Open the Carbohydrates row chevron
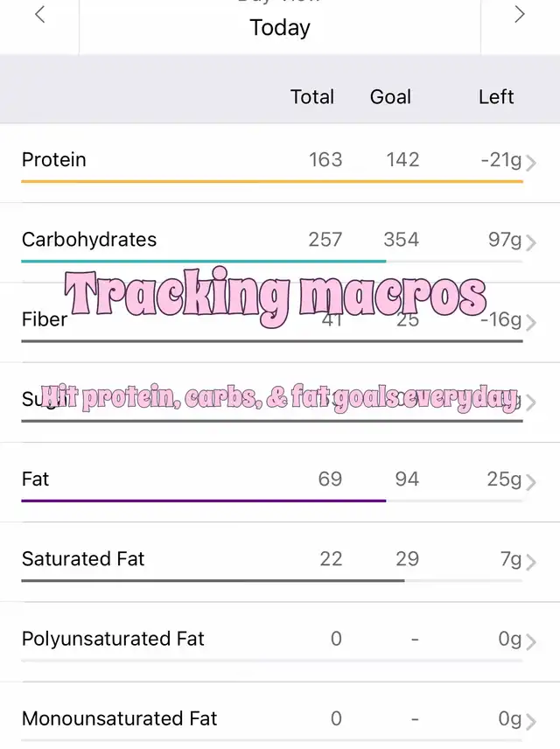 point(530,243)
